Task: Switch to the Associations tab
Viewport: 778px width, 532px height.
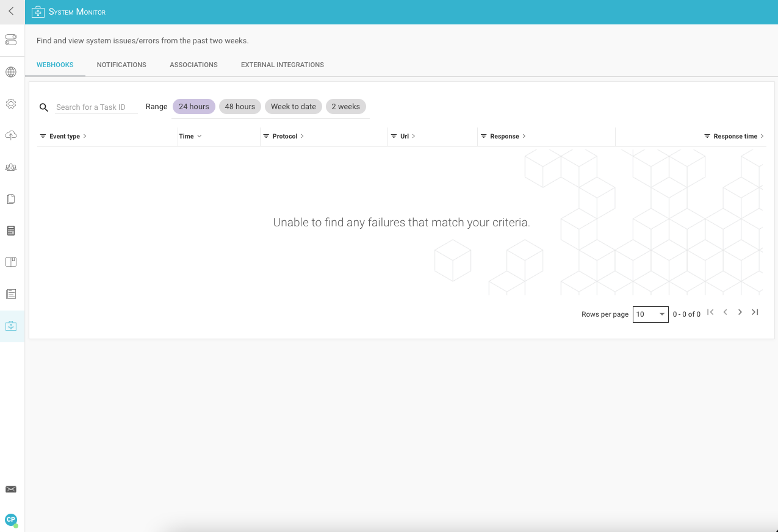Action: [193, 65]
